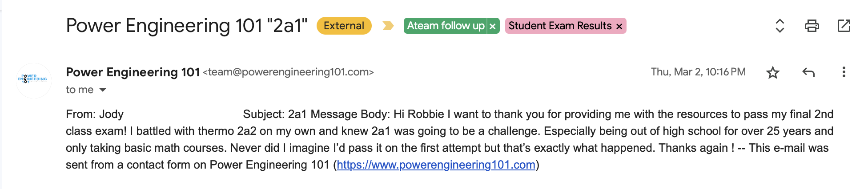
Task: Open the Ateam follow up label
Action: (445, 26)
